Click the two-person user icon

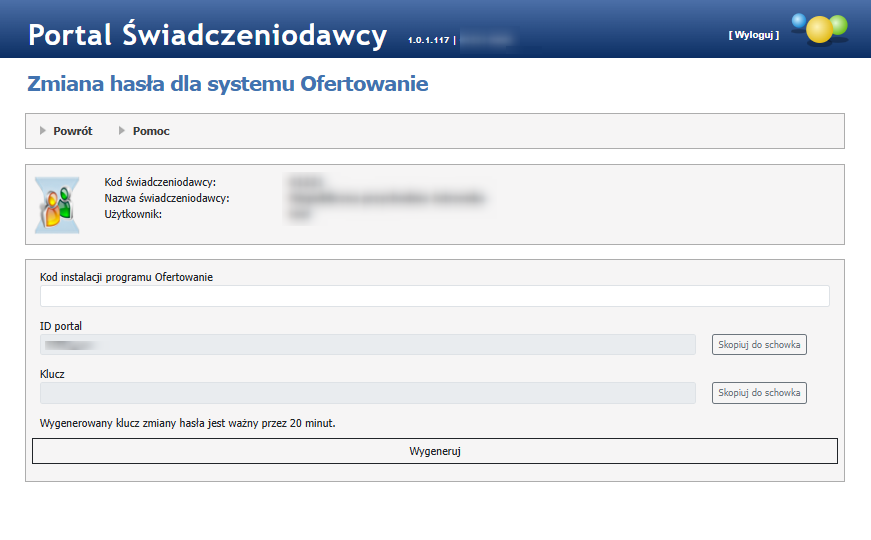(x=57, y=205)
